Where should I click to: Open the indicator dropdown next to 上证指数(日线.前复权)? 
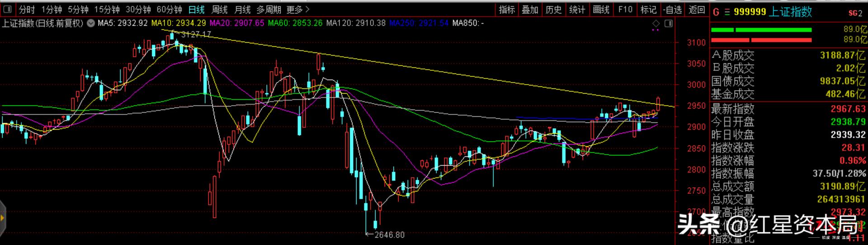tap(91, 23)
